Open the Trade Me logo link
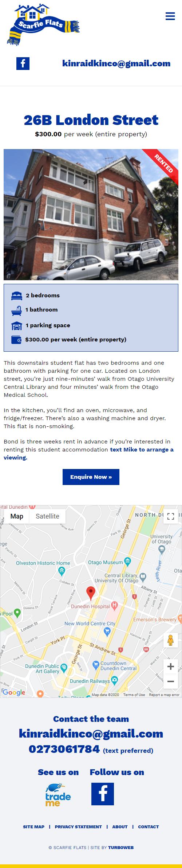 pos(58,795)
